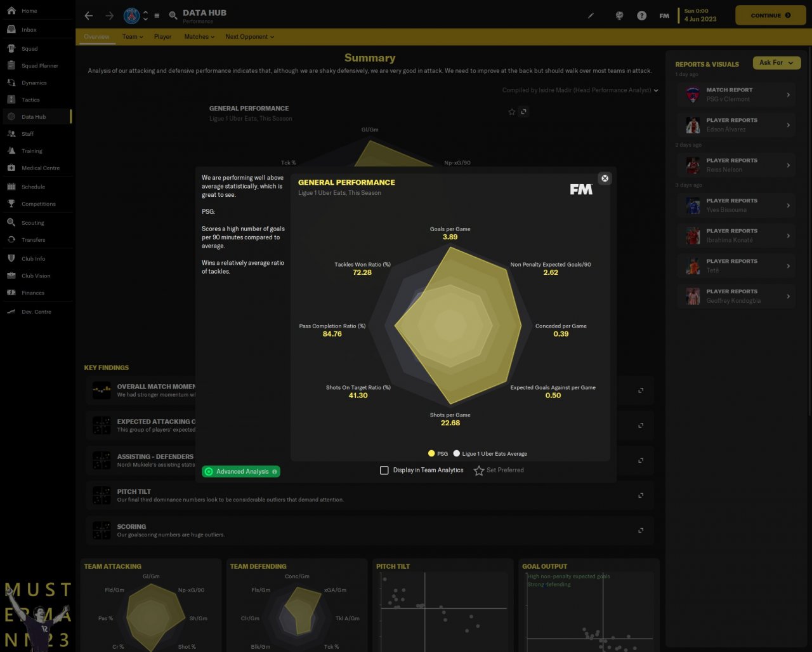Viewport: 812px width, 652px height.
Task: Open Club Vision in the sidebar
Action: [36, 276]
